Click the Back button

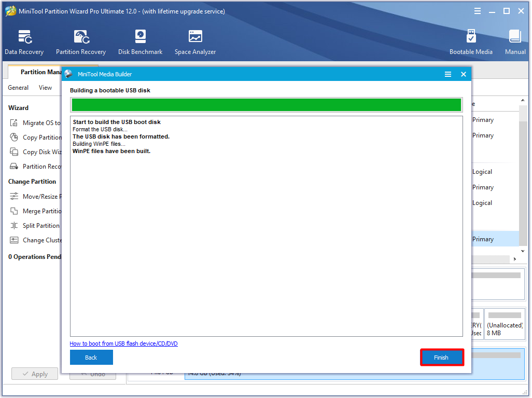tap(91, 357)
